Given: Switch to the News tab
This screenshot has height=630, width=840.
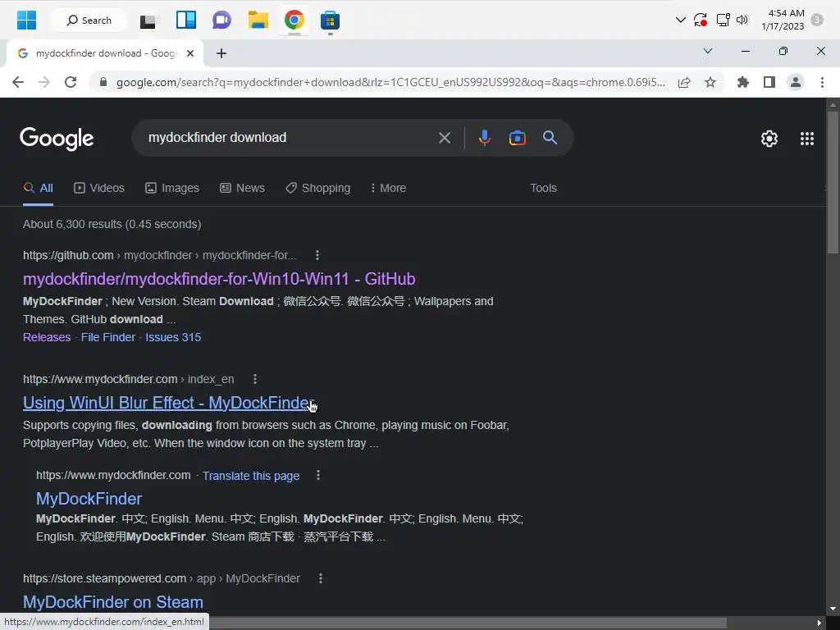Looking at the screenshot, I should (x=242, y=188).
